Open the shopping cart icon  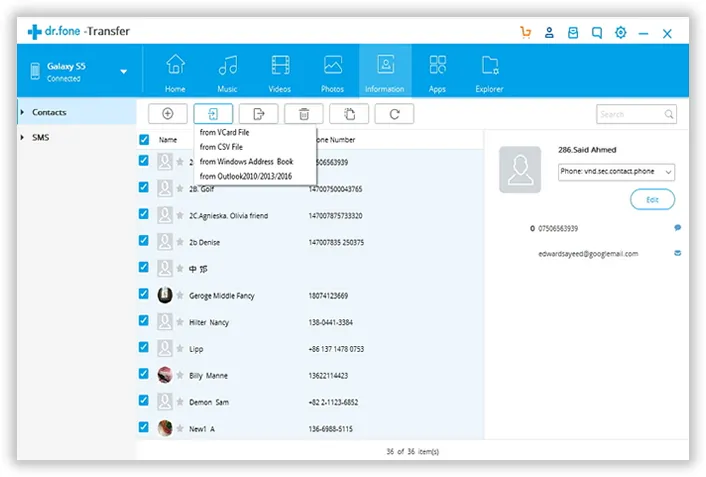pos(525,32)
